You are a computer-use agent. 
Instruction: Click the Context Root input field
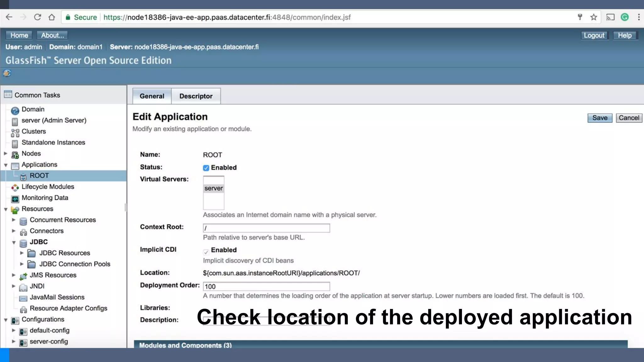[x=266, y=228]
